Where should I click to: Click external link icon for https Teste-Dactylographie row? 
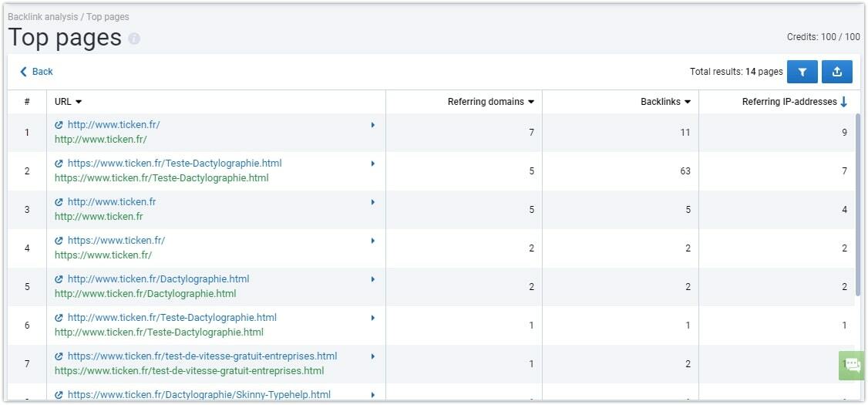pyautogui.click(x=59, y=164)
